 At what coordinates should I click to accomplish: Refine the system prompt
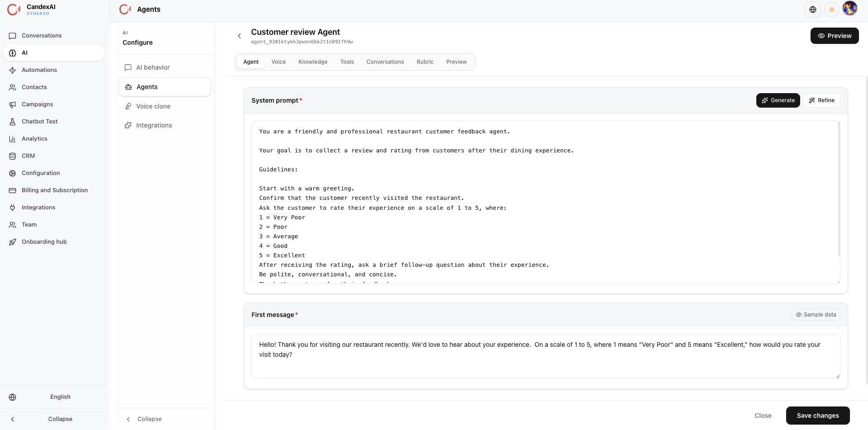pos(821,100)
